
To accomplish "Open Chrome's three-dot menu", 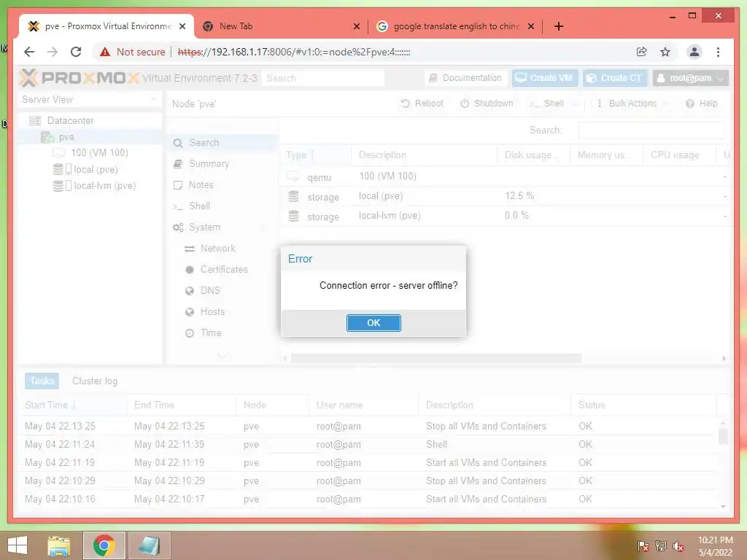I will (718, 52).
